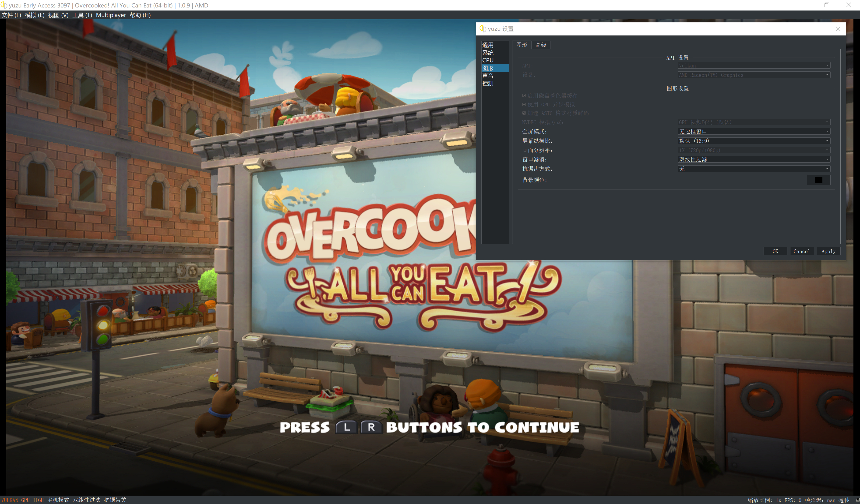Image resolution: width=860 pixels, height=504 pixels.
Task: Cycle 双线性过滤 filter in status bar
Action: [86, 500]
